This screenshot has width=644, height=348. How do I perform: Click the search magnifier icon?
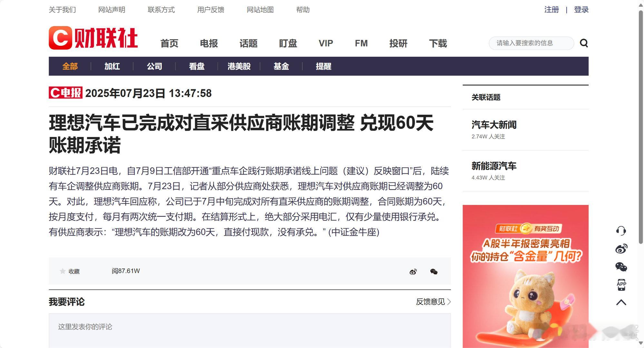[584, 43]
